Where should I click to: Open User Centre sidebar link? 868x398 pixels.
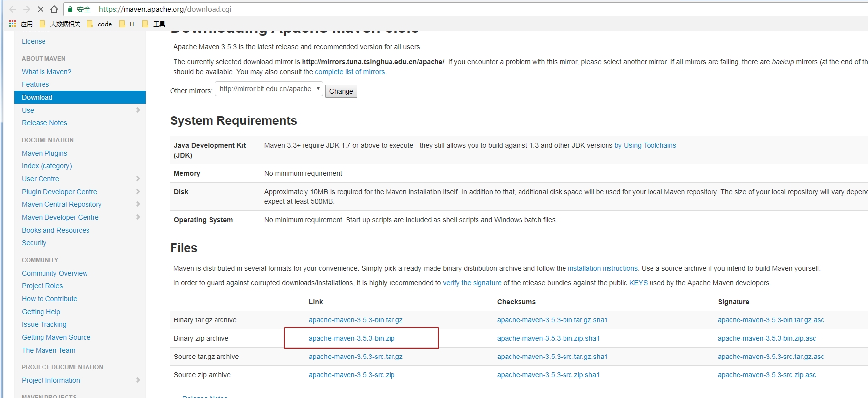coord(41,179)
